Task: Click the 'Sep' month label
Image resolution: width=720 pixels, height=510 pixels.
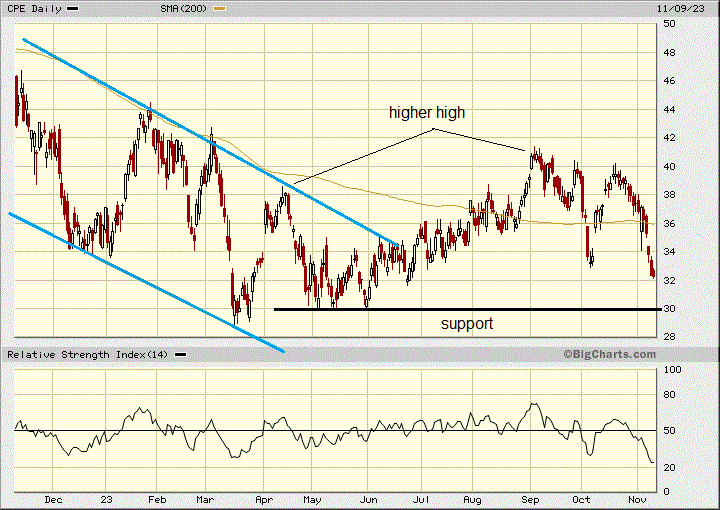Action: click(x=530, y=499)
